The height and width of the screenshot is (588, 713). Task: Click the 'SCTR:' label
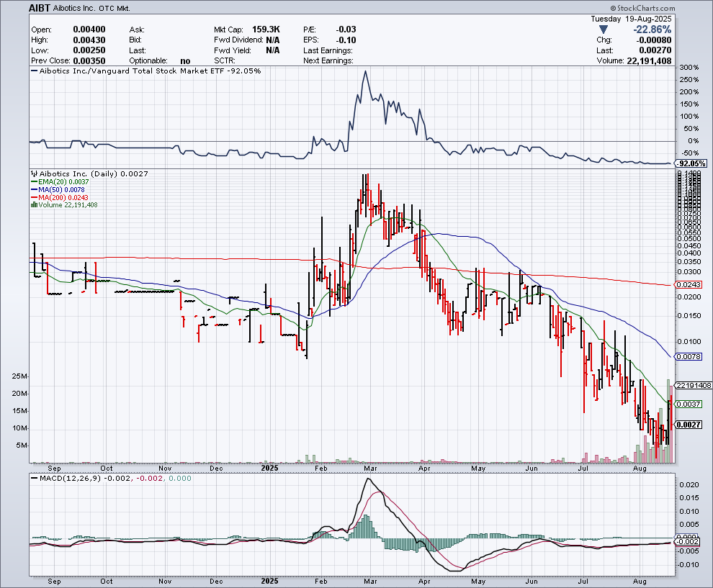(225, 61)
